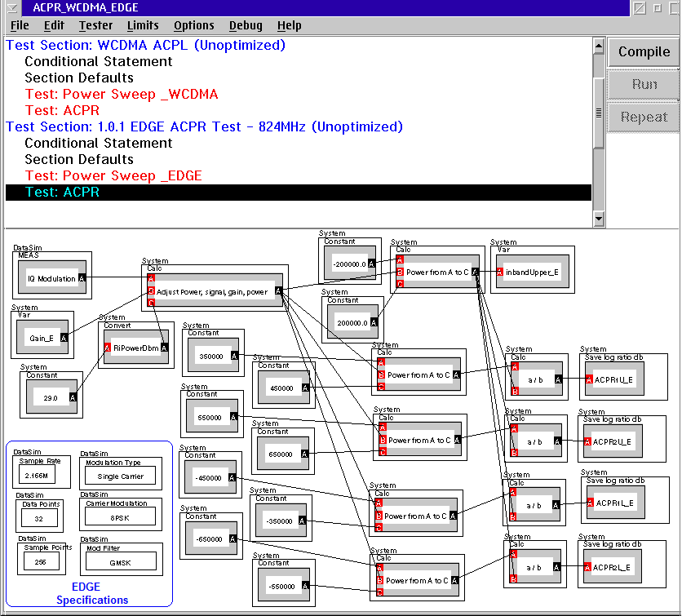
Task: Open the Edit menu
Action: coord(54,25)
